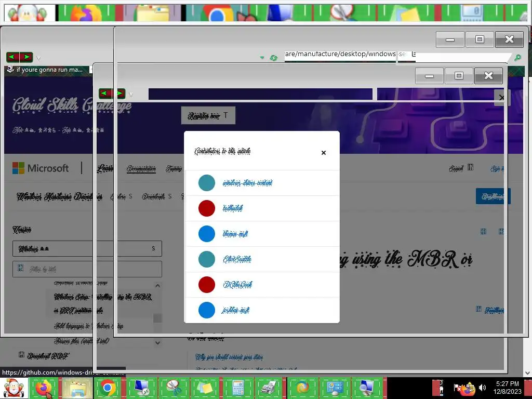Screen dimensions: 532x399
Task: Open the Snipping Tool in taskbar
Action: click(173, 388)
